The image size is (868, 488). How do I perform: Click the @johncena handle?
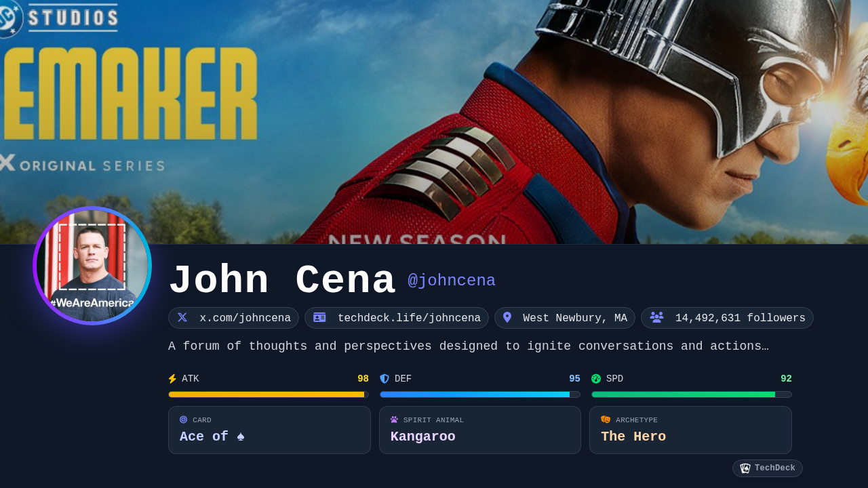point(452,281)
